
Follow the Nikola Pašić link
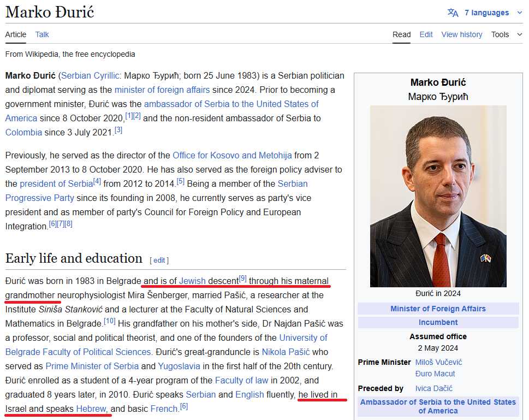tap(286, 352)
